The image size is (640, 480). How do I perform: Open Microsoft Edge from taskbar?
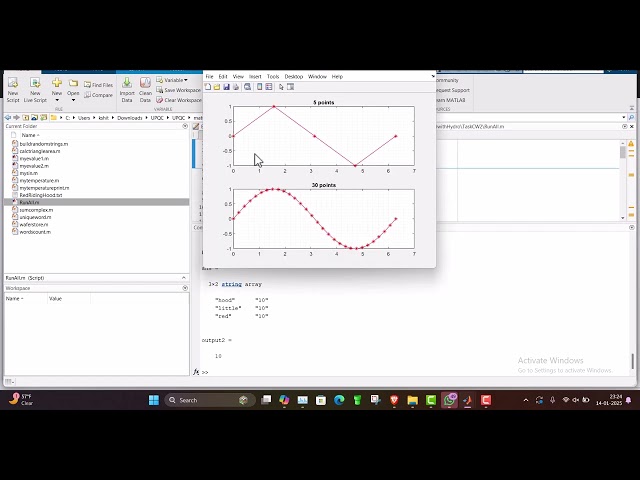(x=339, y=400)
